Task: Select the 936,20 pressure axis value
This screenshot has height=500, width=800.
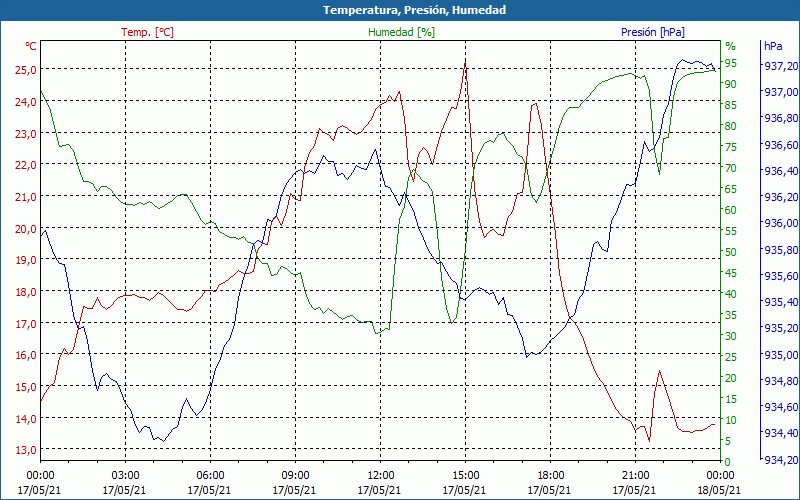Action: 782,197
